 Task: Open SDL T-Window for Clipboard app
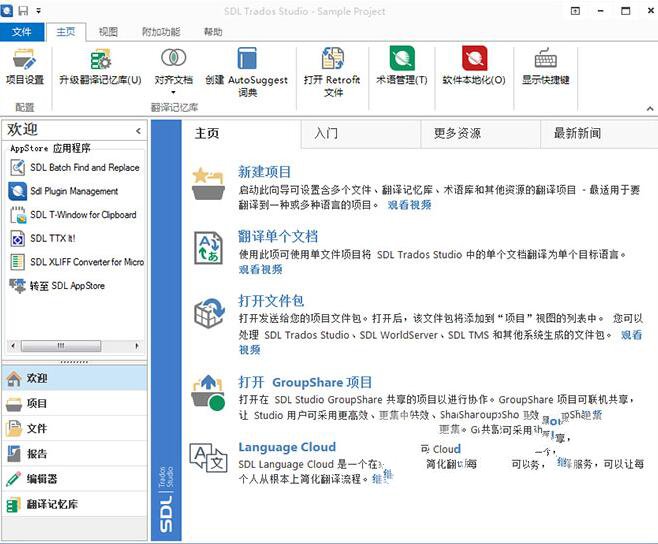[73, 215]
